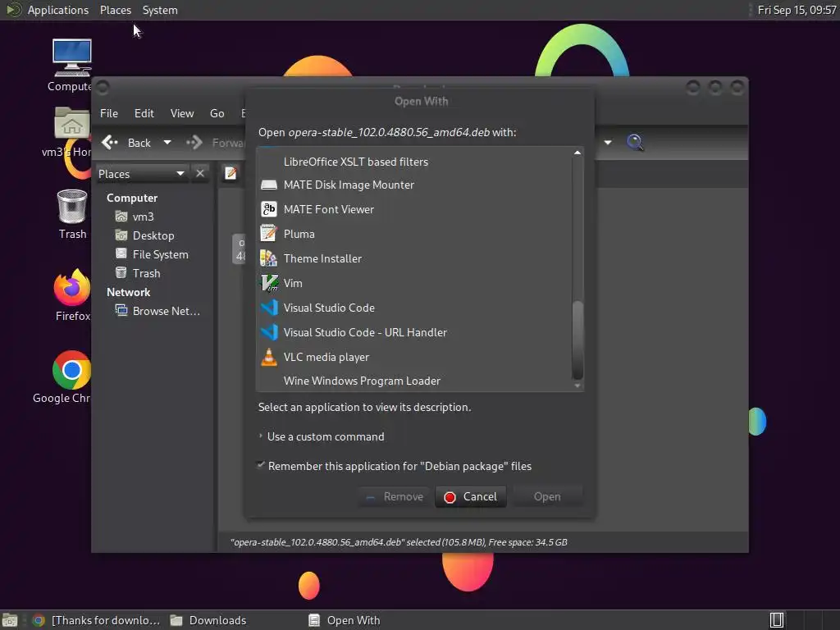Switch to Open With taskbar entry
The image size is (840, 630).
click(x=345, y=620)
